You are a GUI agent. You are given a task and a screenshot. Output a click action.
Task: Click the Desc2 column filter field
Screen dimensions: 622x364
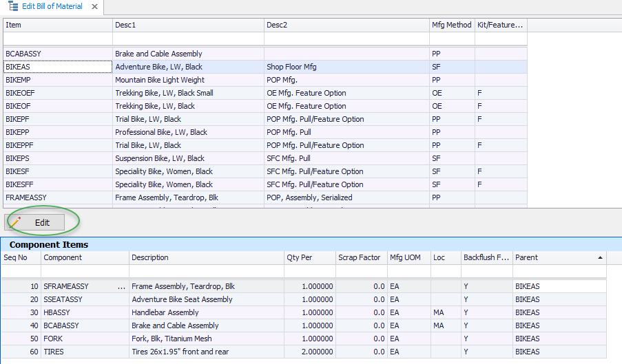[x=346, y=39]
